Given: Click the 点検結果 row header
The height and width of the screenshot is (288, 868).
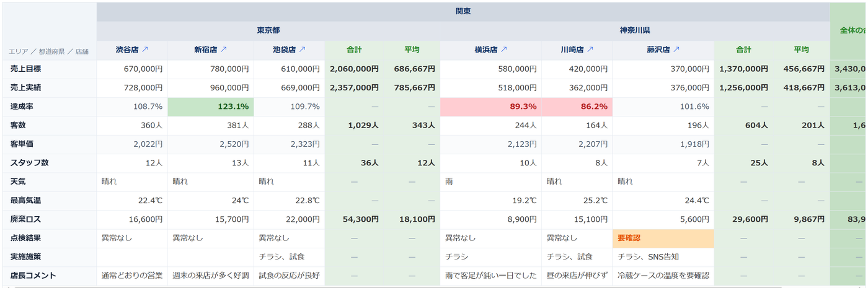Looking at the screenshot, I should pos(48,238).
